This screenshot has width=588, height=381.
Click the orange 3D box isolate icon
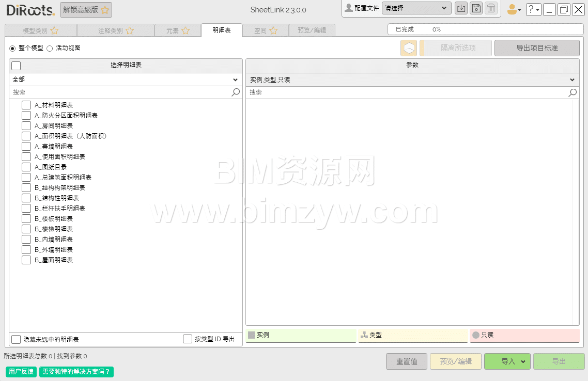(x=409, y=48)
